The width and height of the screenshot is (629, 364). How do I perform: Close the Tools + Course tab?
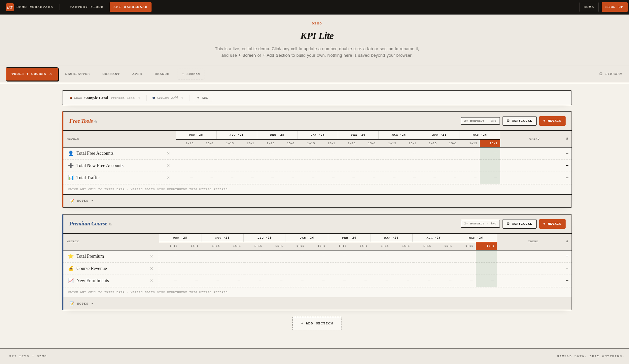(x=51, y=74)
